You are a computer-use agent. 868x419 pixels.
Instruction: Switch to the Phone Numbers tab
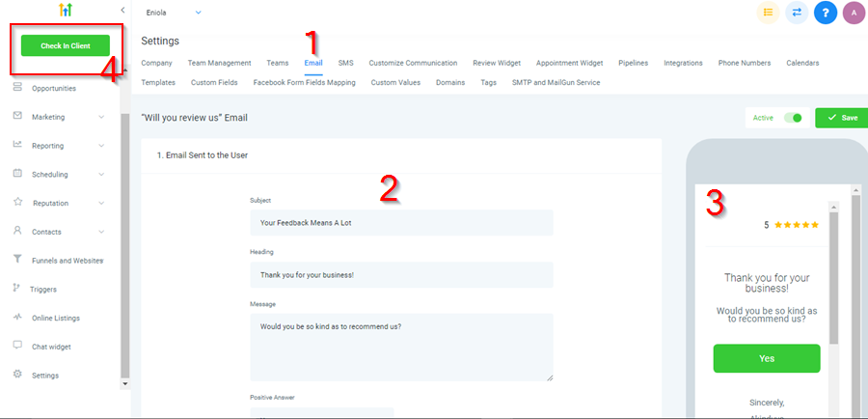click(744, 63)
